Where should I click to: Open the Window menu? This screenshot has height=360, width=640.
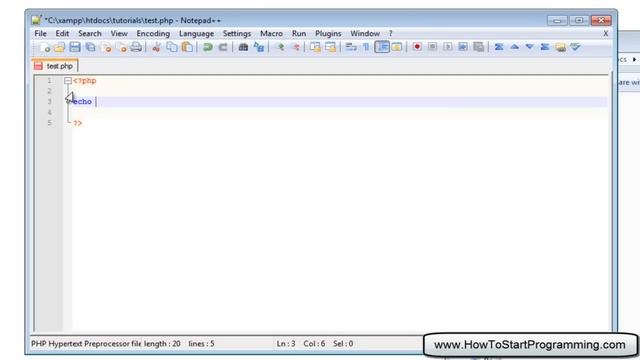tap(365, 33)
